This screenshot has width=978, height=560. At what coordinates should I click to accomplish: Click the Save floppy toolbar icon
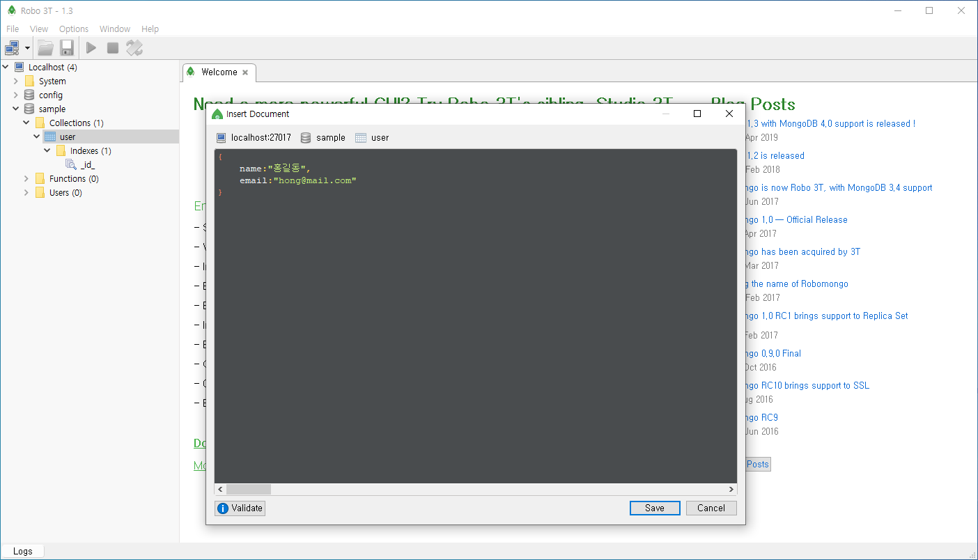pos(67,48)
